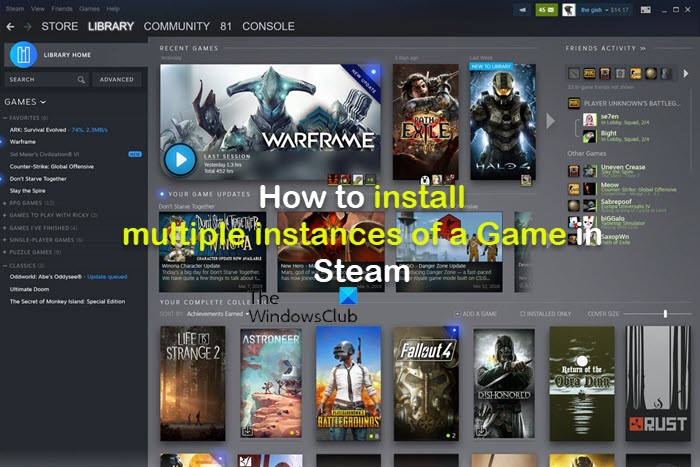The image size is (700, 467).
Task: Open the Steam menu
Action: 15,8
